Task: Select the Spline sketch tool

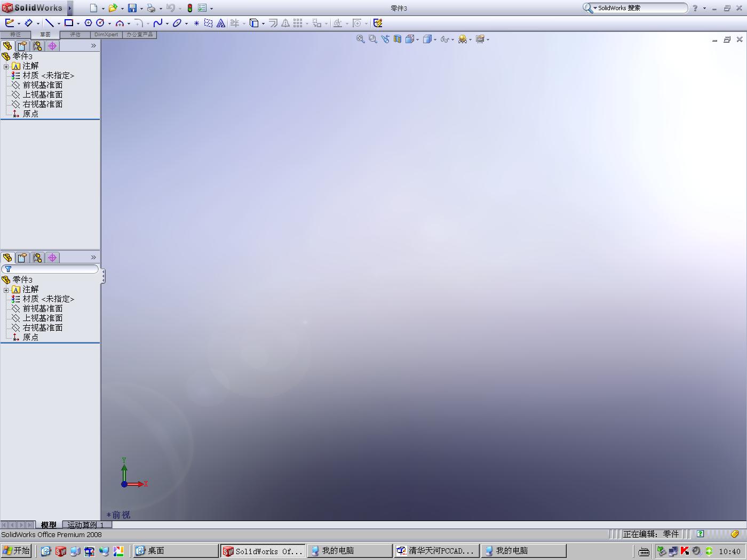Action: tap(158, 23)
